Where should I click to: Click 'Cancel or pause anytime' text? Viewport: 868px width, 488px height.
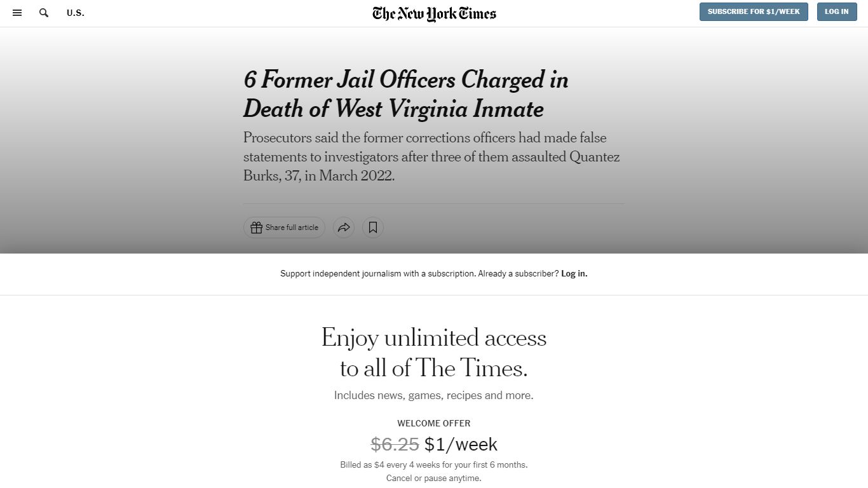(434, 478)
